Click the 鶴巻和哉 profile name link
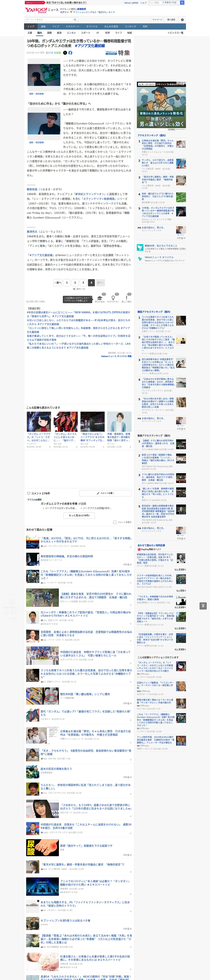210x980 pixels. [x=32, y=189]
